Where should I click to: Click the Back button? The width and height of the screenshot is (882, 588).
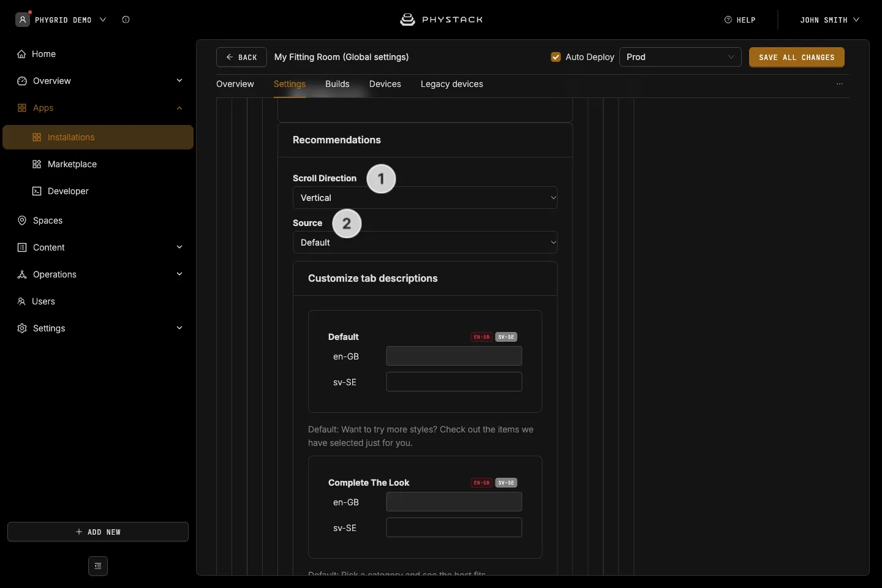pyautogui.click(x=241, y=57)
